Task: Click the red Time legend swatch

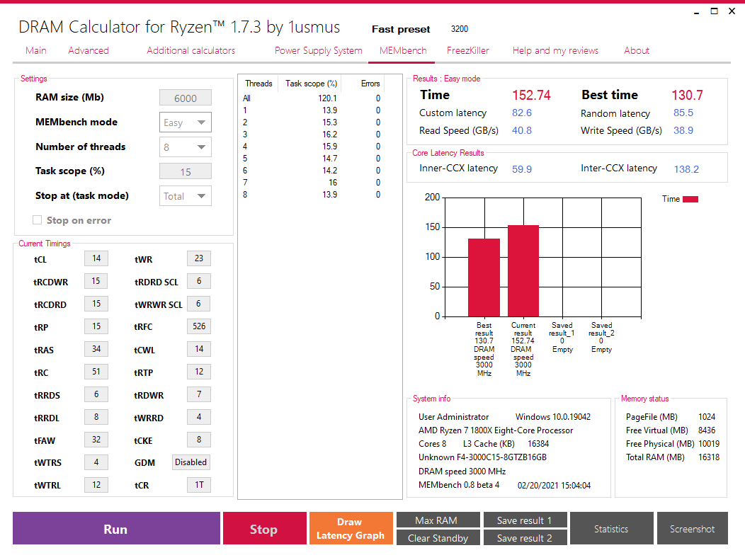Action: [x=690, y=199]
